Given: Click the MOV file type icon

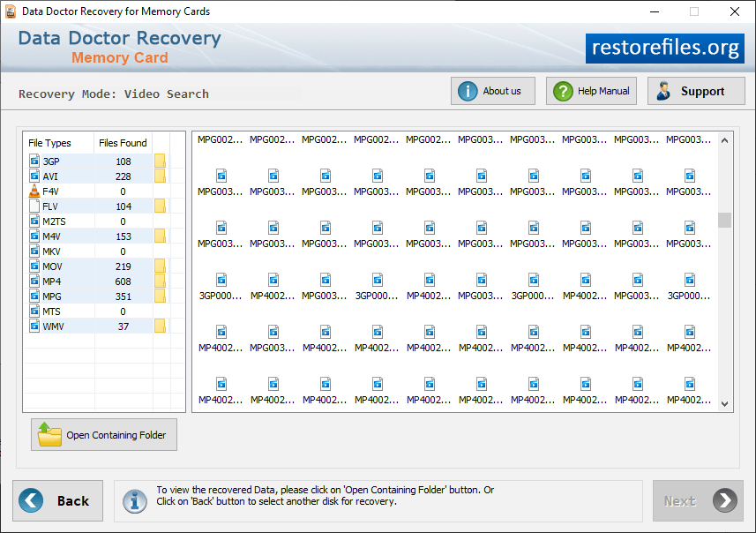Looking at the screenshot, I should (x=34, y=266).
